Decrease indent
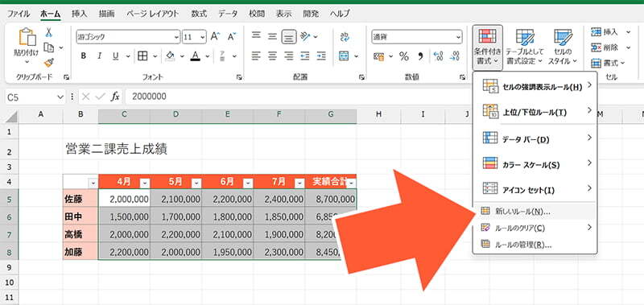644x305 pixels. pos(305,56)
